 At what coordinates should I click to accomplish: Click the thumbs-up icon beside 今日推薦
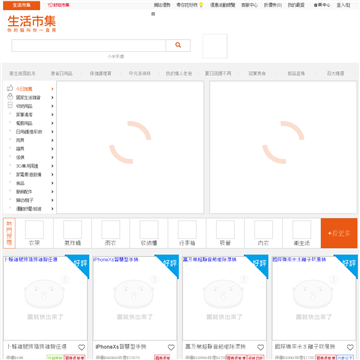point(10,88)
